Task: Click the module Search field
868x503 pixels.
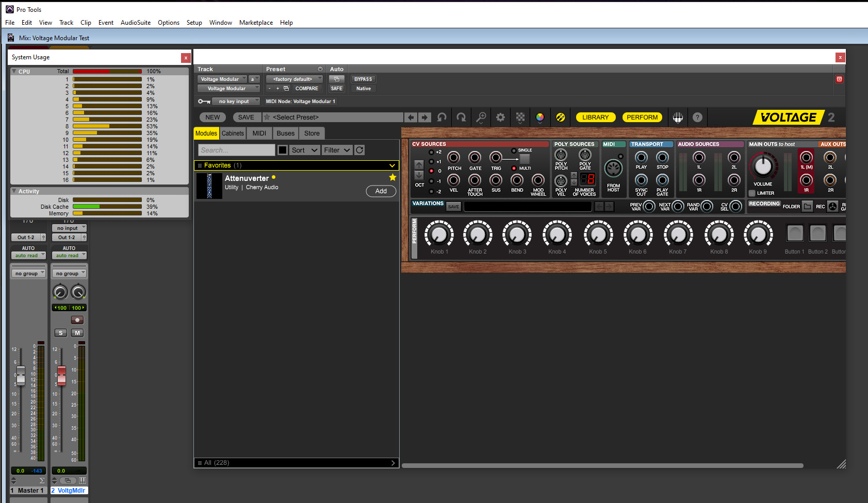Action: click(237, 150)
